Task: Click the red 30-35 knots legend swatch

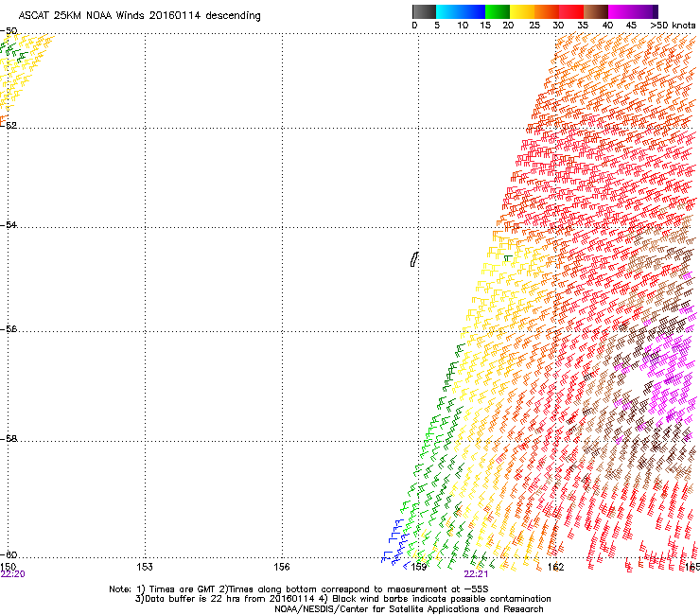Action: click(571, 11)
